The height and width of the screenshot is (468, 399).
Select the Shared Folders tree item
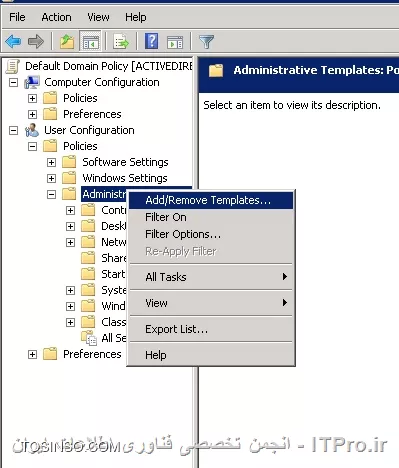114,258
